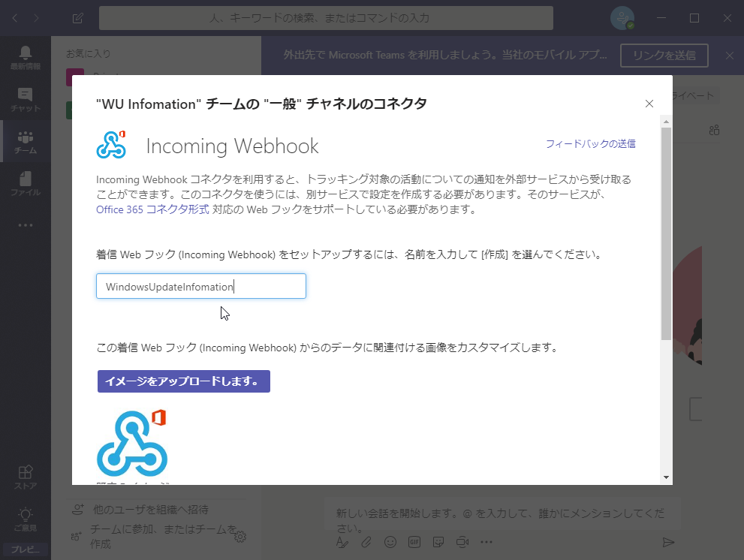Open the emoji picker icon

(390, 542)
